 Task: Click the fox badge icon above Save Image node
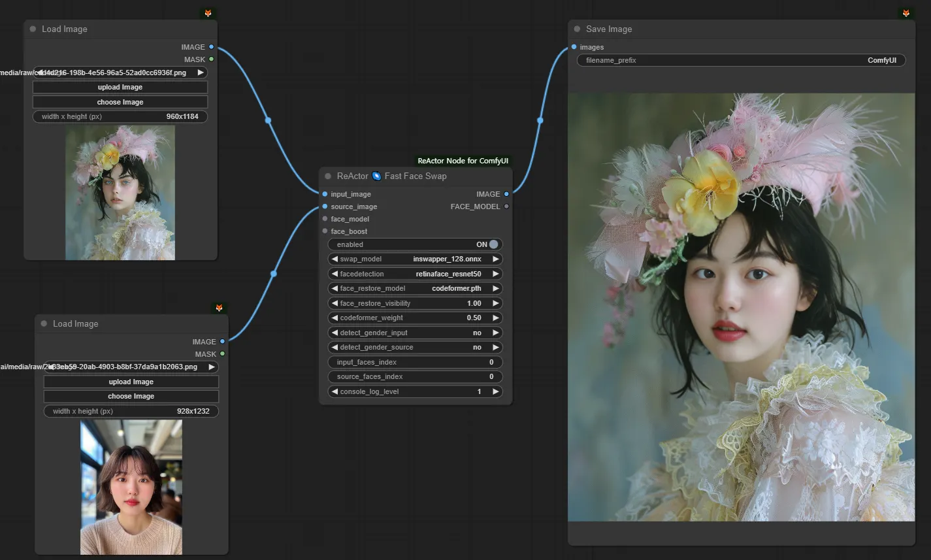pos(906,13)
